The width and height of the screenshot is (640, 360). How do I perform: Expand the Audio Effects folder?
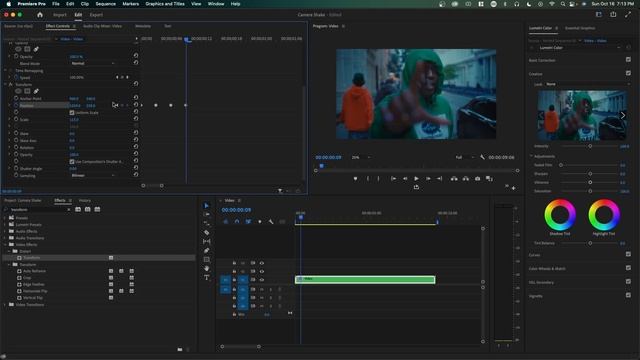tap(5, 231)
